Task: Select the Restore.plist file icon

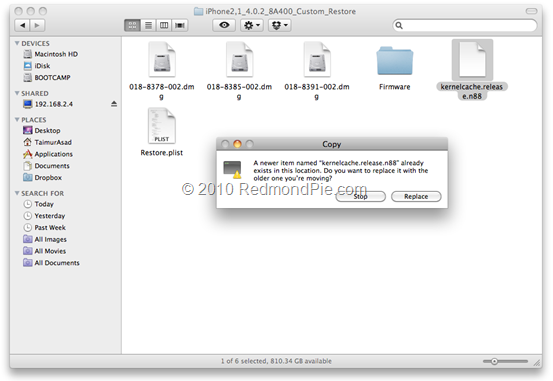Action: [x=162, y=126]
